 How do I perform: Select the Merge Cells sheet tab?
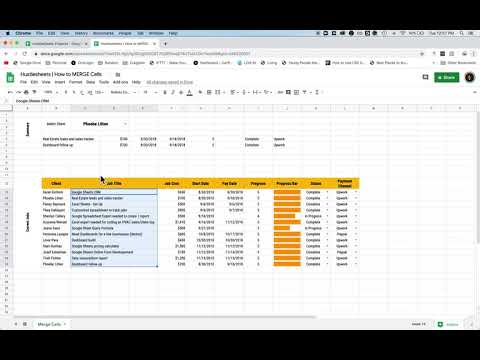51,324
